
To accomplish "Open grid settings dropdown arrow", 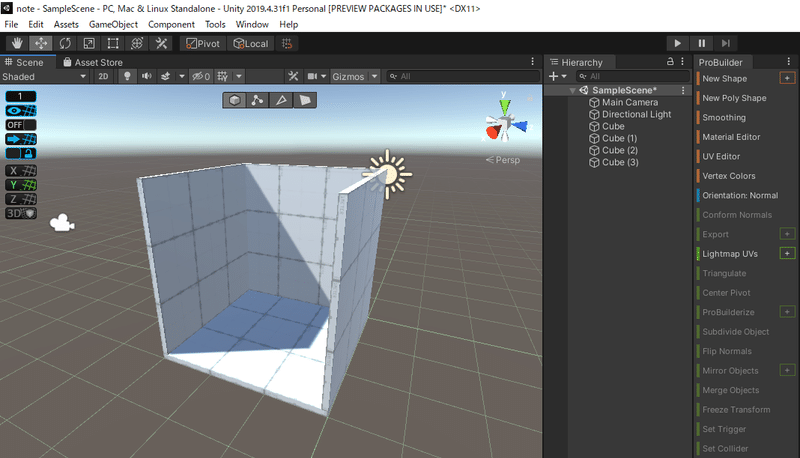I will tap(238, 76).
